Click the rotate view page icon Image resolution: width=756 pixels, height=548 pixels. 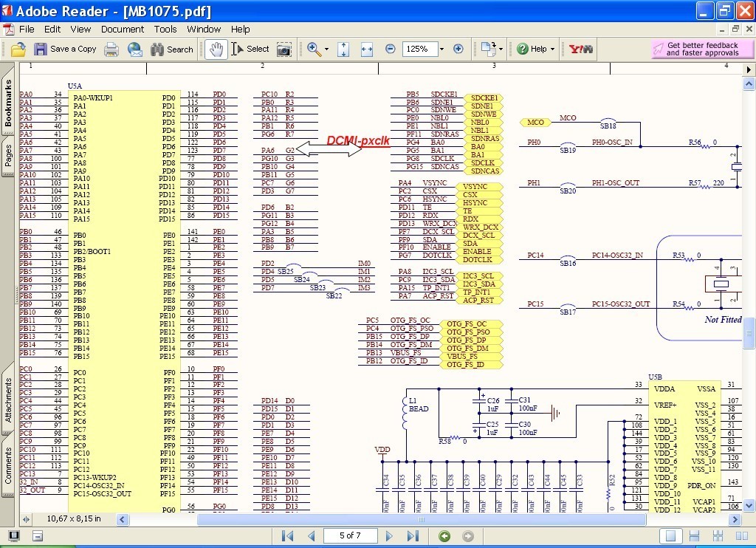click(x=489, y=49)
